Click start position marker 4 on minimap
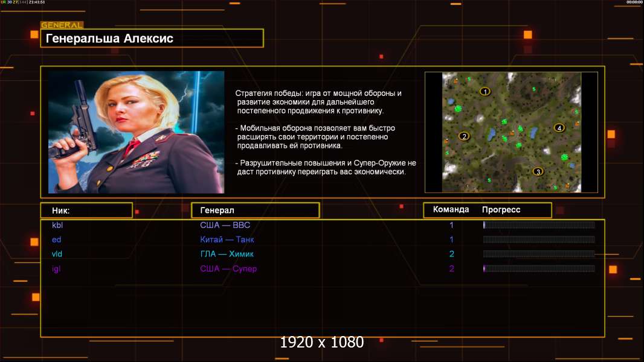 [559, 128]
